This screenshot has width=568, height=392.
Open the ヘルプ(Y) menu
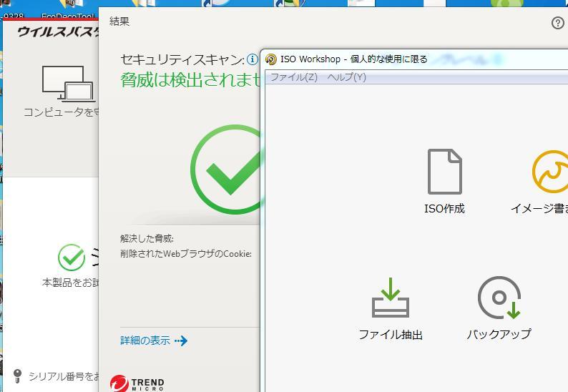coord(346,77)
